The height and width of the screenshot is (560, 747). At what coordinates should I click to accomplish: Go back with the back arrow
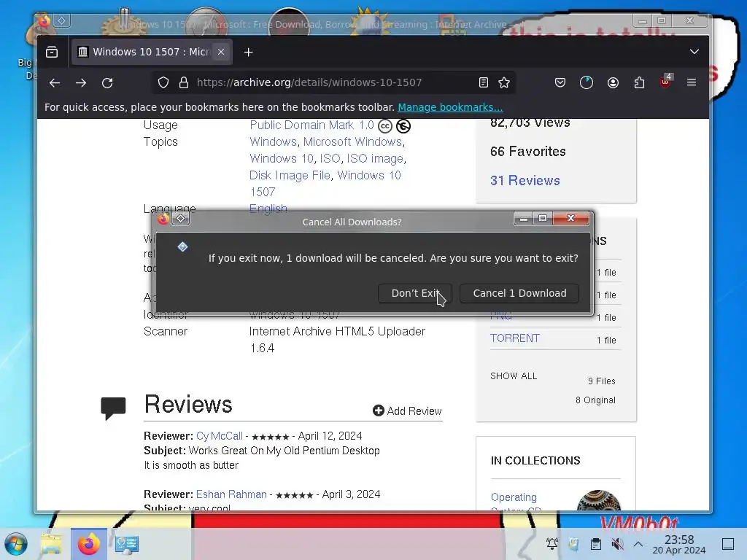55,83
